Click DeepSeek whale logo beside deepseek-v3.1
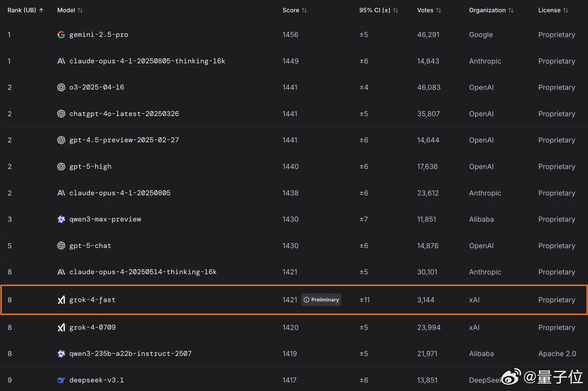 61,380
